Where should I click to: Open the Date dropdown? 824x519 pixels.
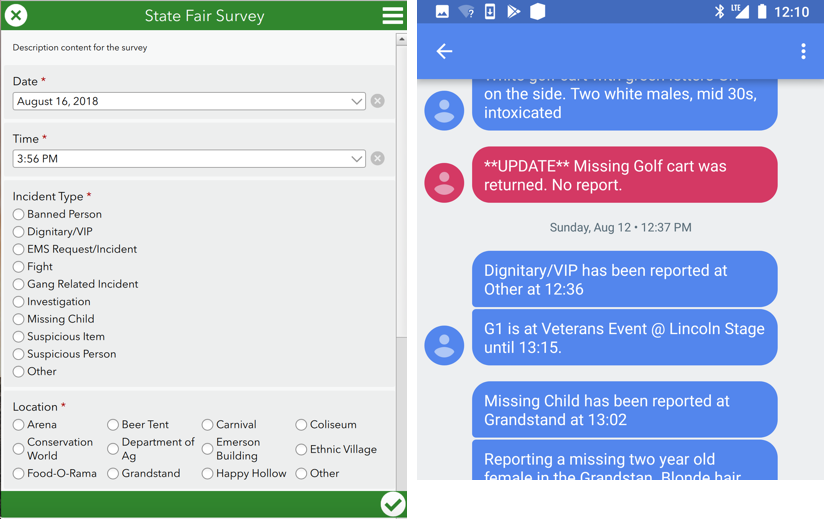coord(357,101)
